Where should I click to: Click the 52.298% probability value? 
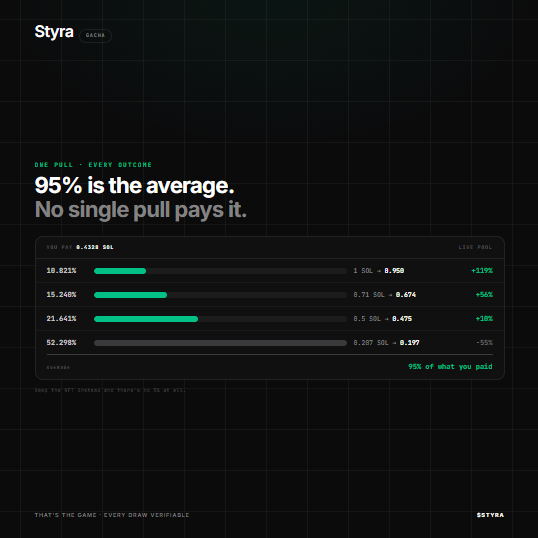(61, 343)
